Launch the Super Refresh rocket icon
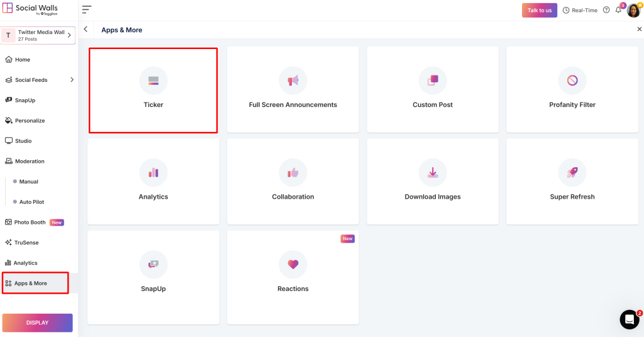This screenshot has width=644, height=337. [x=572, y=172]
